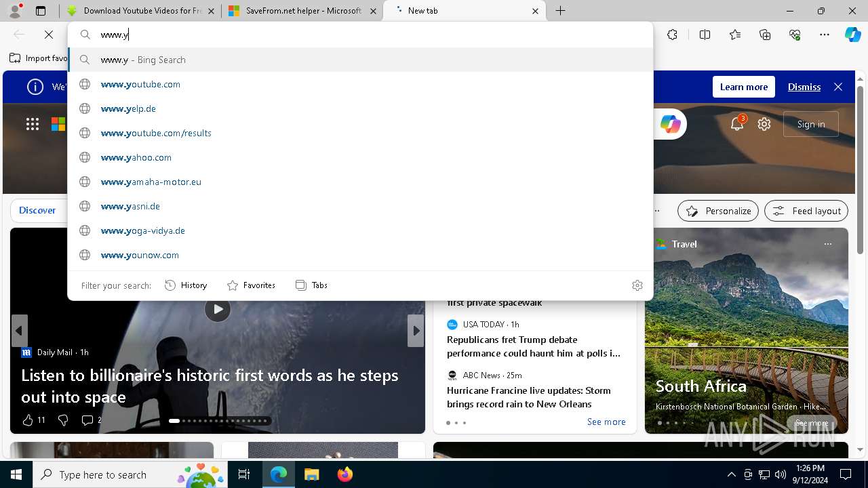Open Task View on taskbar

[244, 474]
